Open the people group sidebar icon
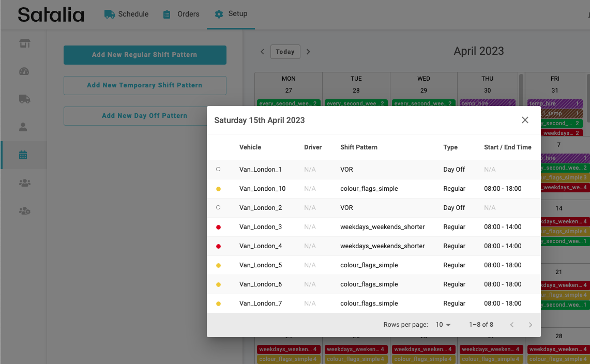 [x=24, y=183]
